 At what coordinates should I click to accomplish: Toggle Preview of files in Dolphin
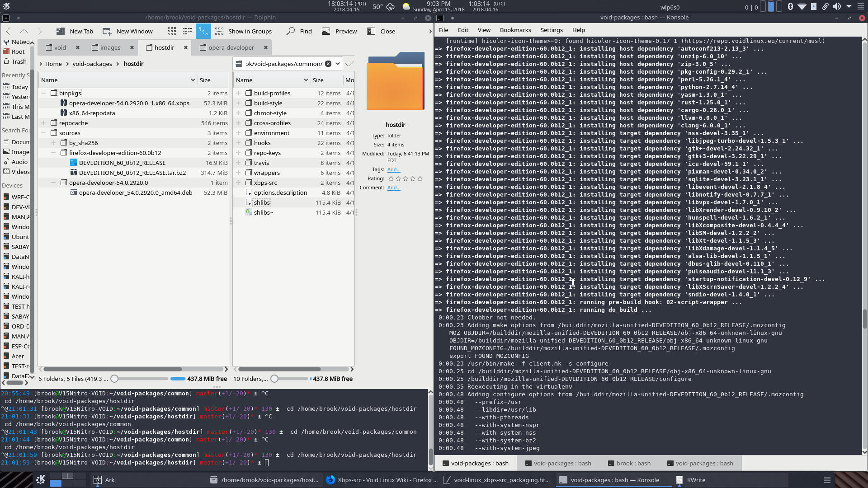coord(339,31)
